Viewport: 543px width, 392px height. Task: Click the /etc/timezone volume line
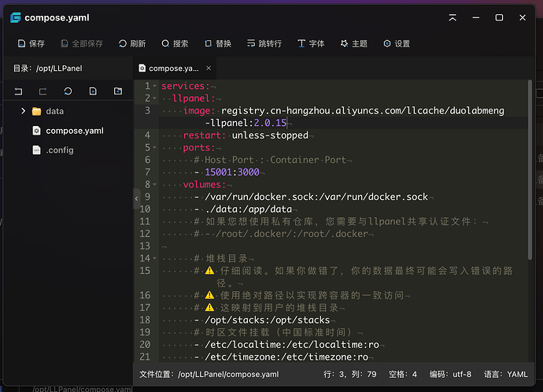[286, 357]
